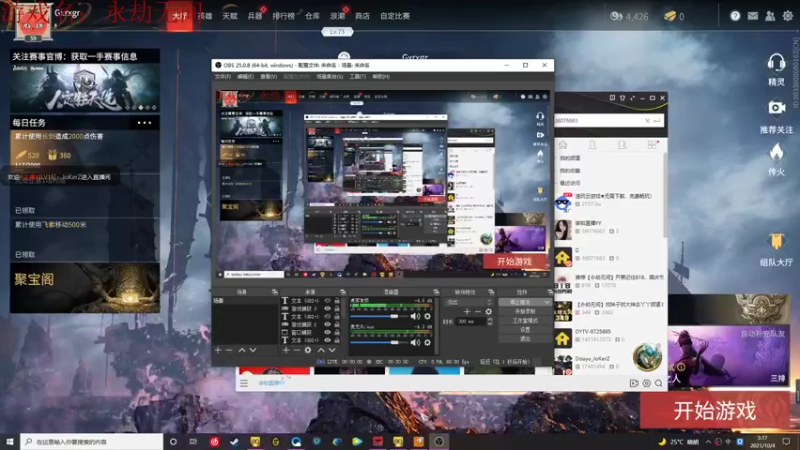Screen dimensions: 800x450
Task: Expand 我的频道 group in YY list
Action: point(569,158)
